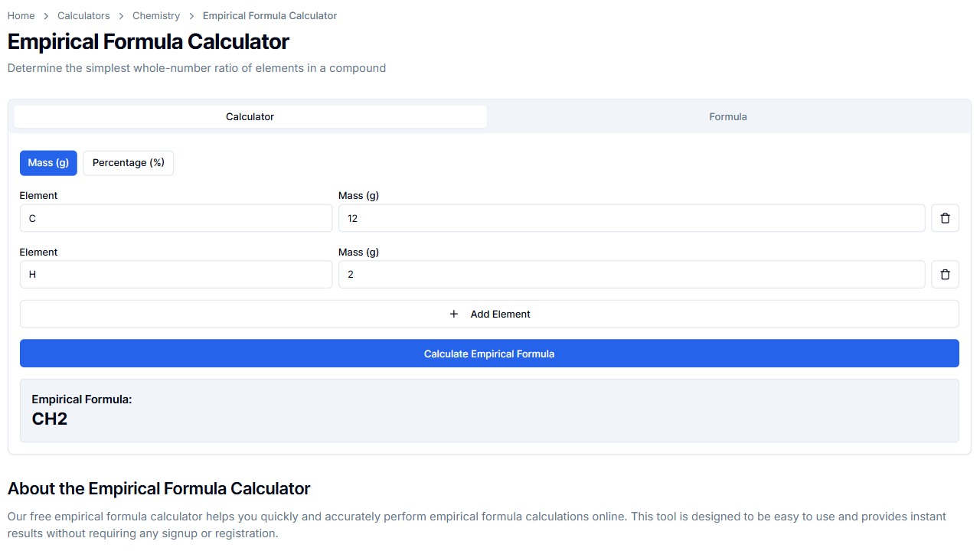Click the Element input containing C

pos(176,218)
